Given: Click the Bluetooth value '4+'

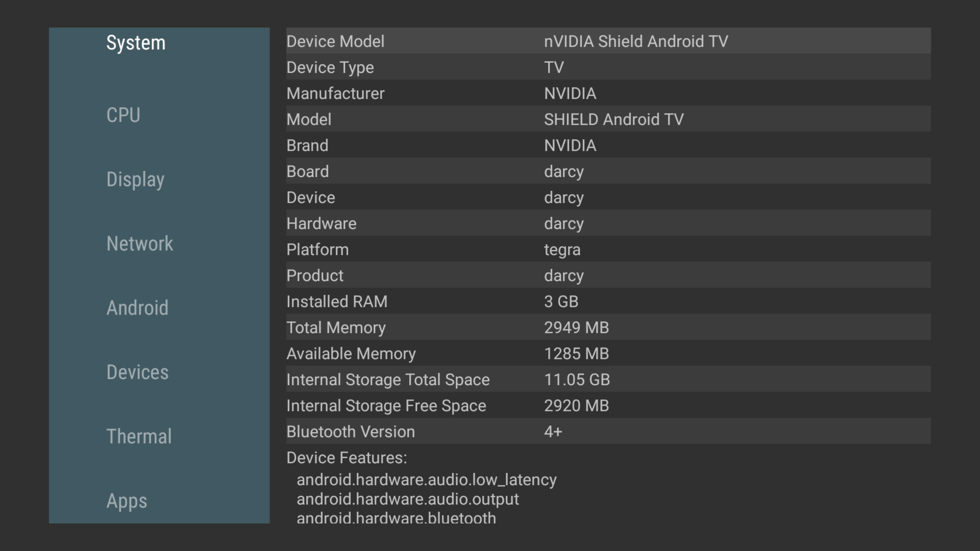Looking at the screenshot, I should click(553, 432).
